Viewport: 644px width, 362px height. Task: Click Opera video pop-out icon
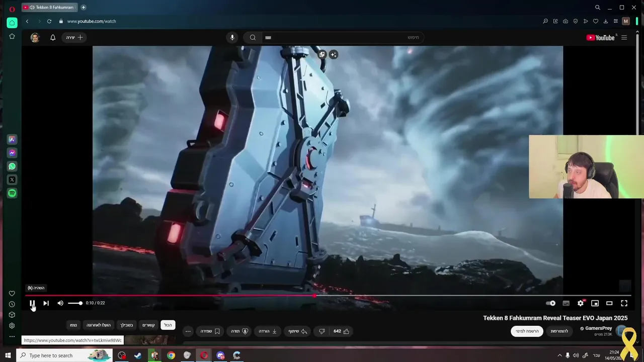pyautogui.click(x=322, y=54)
